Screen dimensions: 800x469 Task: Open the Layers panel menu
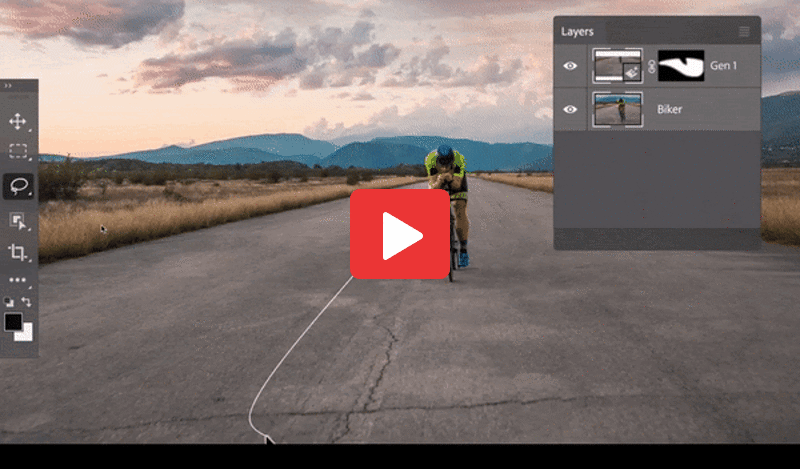point(744,32)
